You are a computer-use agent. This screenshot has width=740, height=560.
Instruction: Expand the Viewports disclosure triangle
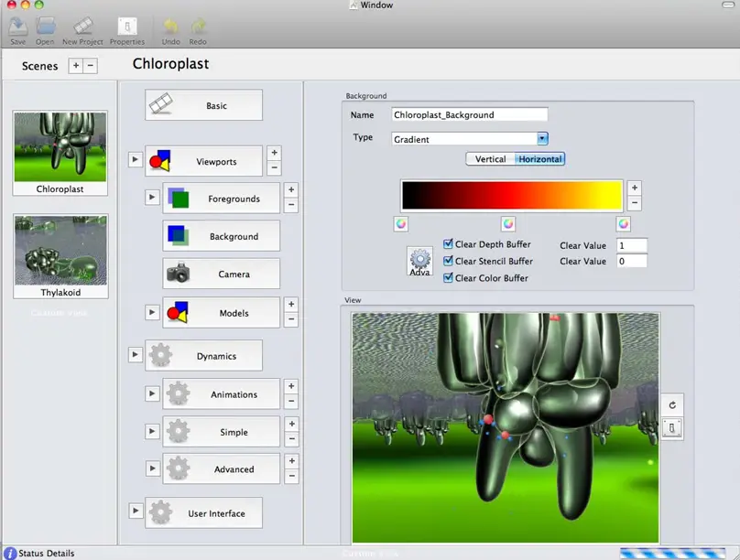coord(135,160)
